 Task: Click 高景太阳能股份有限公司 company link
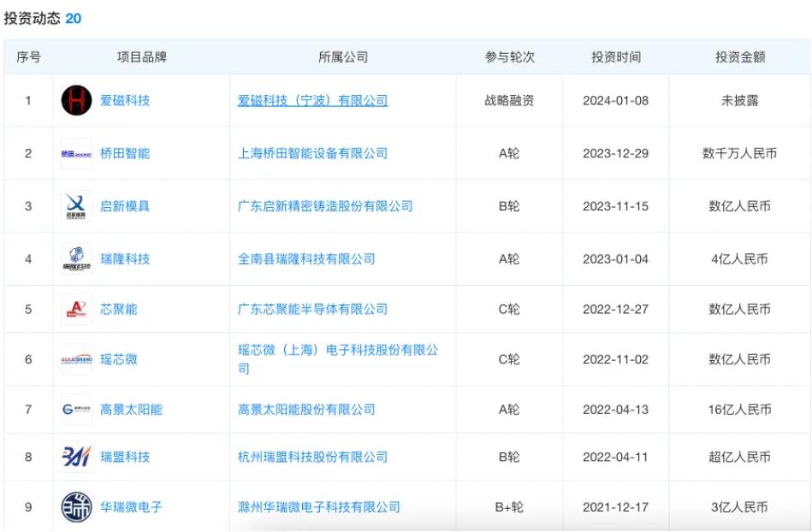[306, 410]
